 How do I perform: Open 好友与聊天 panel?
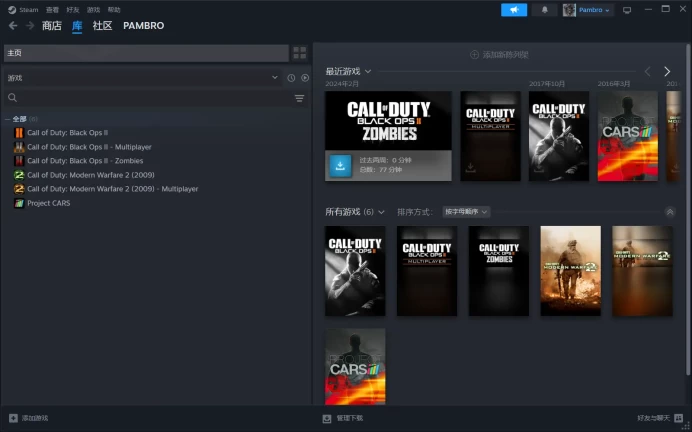(x=653, y=418)
